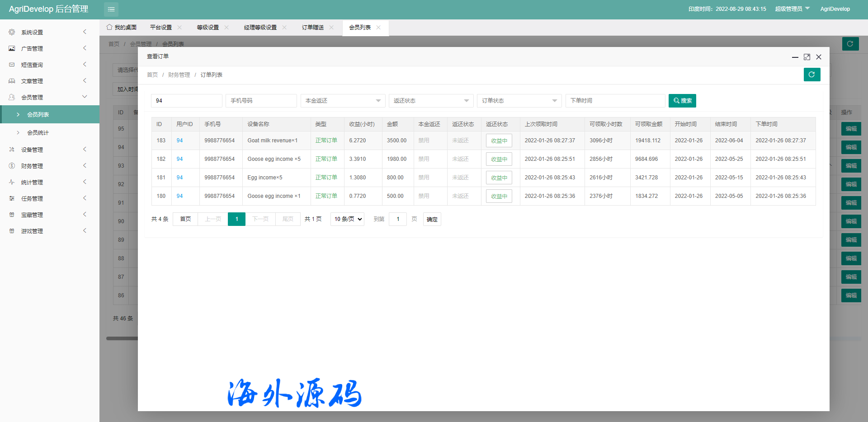868x422 pixels.
Task: Change the 10 条/页 page size selector
Action: 347,219
